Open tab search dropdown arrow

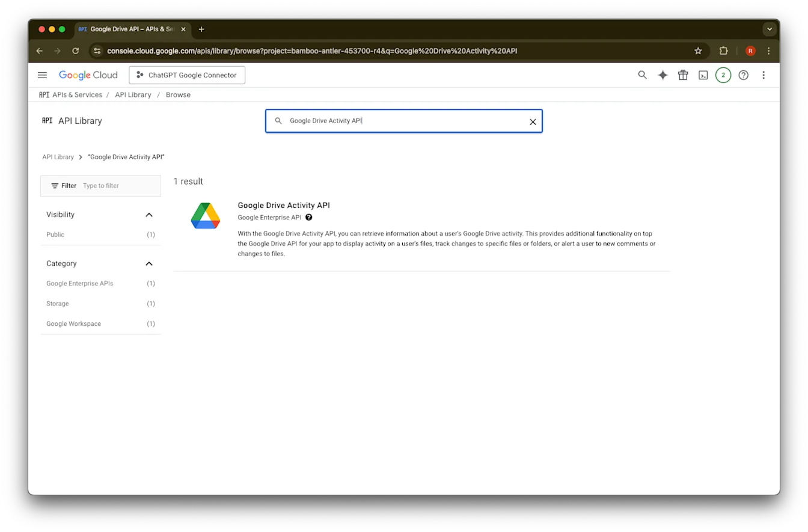coord(770,29)
